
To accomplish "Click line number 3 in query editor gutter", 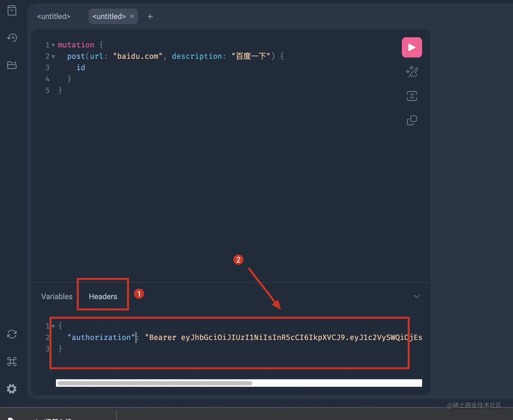I will (47, 68).
